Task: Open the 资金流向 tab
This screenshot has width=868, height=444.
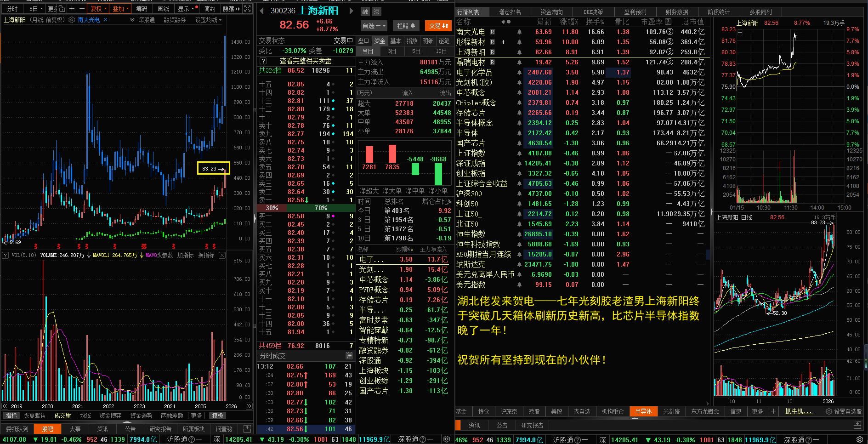Action: [x=551, y=12]
